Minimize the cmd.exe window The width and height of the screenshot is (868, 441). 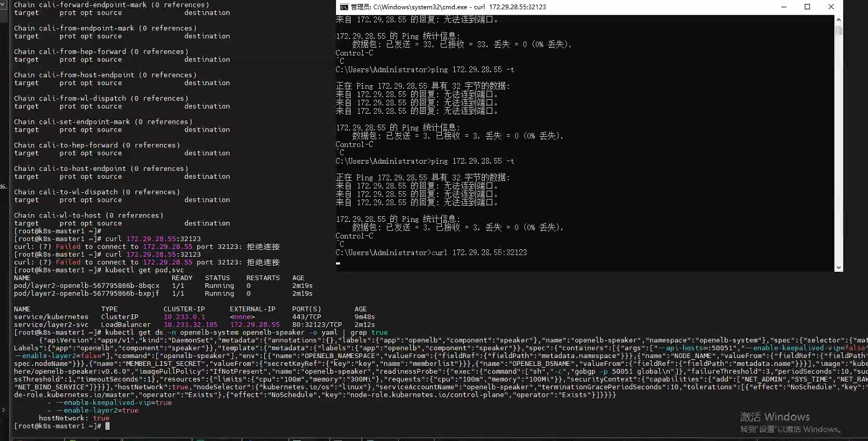[x=783, y=7]
